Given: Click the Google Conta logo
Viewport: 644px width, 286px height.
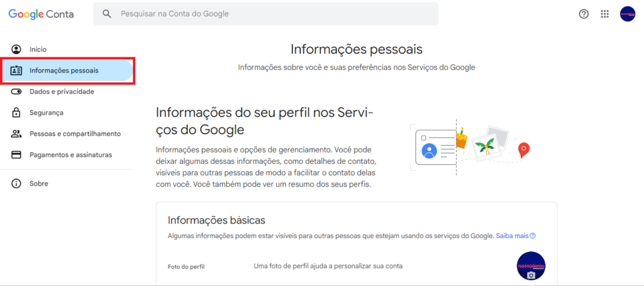Looking at the screenshot, I should point(41,14).
